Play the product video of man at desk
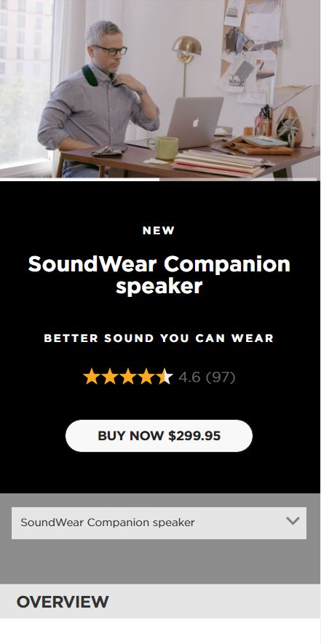This screenshot has height=644, width=321. click(160, 89)
